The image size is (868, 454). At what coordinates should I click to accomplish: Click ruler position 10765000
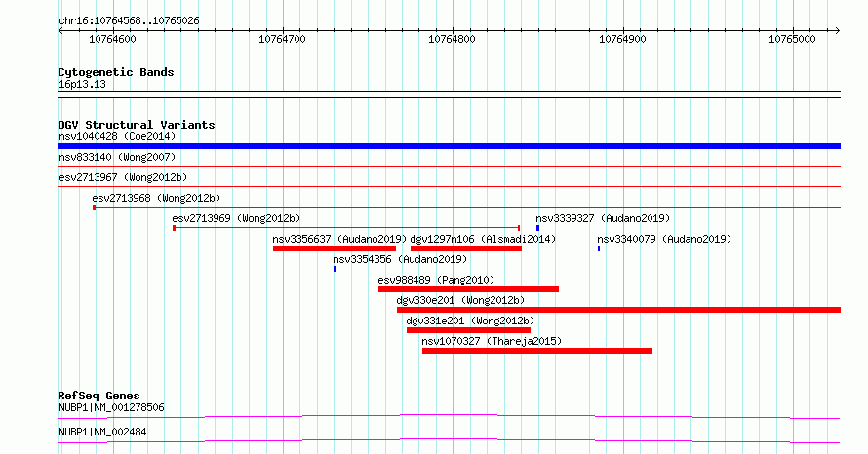(792, 39)
